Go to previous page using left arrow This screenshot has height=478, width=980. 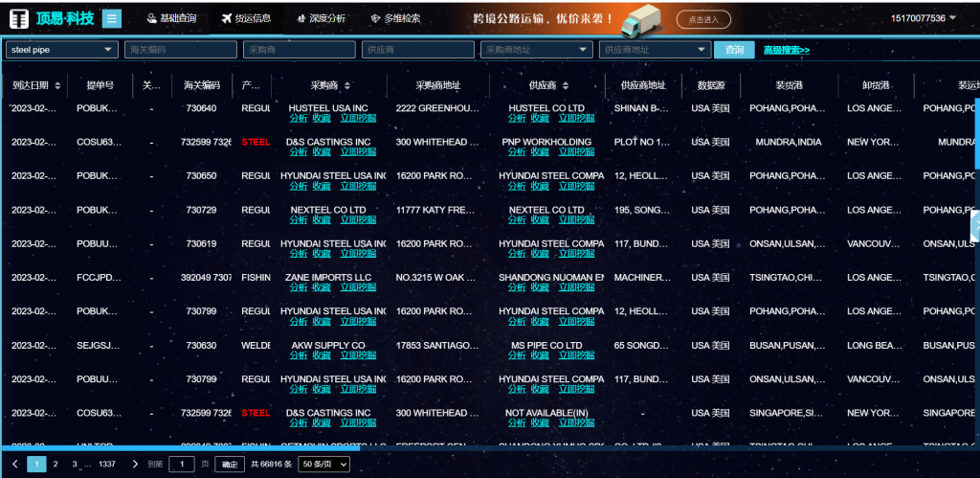14,464
